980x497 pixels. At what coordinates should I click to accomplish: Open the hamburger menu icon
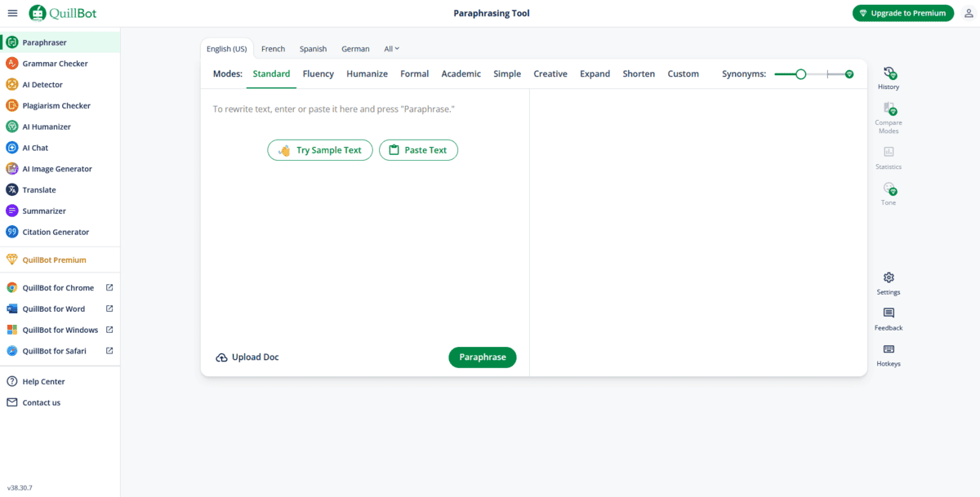[x=12, y=13]
